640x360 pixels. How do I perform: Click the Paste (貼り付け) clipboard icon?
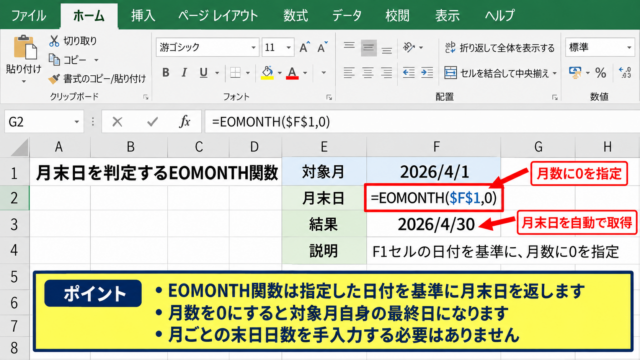25,48
